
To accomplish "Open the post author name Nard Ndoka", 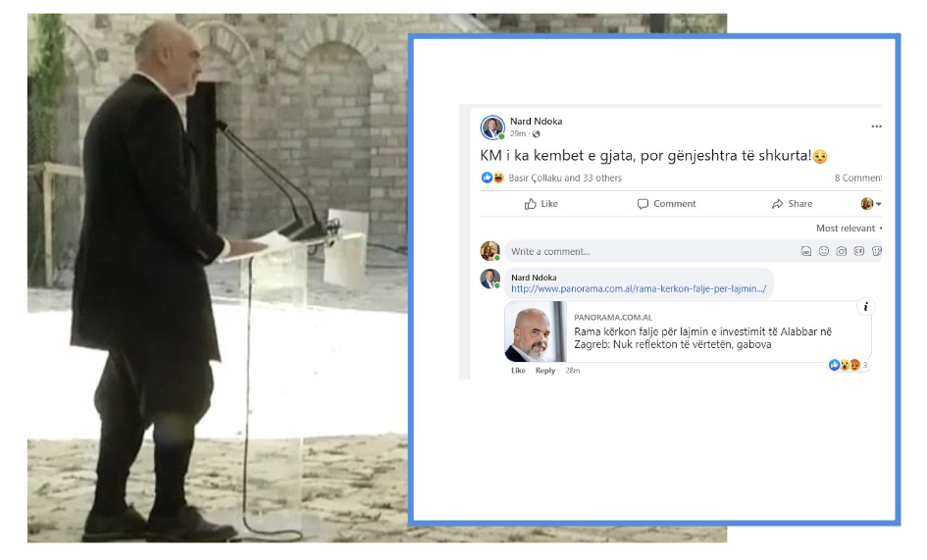I will click(x=536, y=122).
